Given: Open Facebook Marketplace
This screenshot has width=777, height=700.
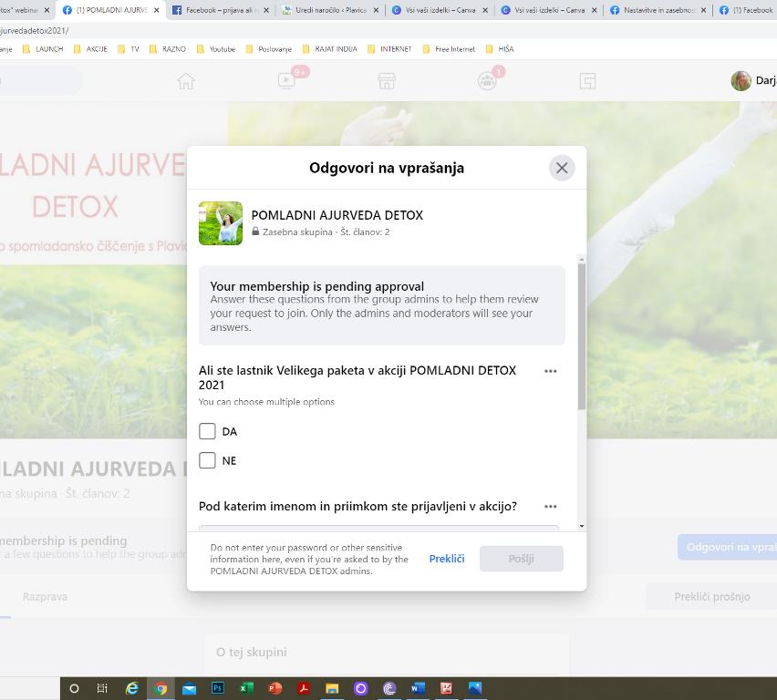Looking at the screenshot, I should point(387,81).
